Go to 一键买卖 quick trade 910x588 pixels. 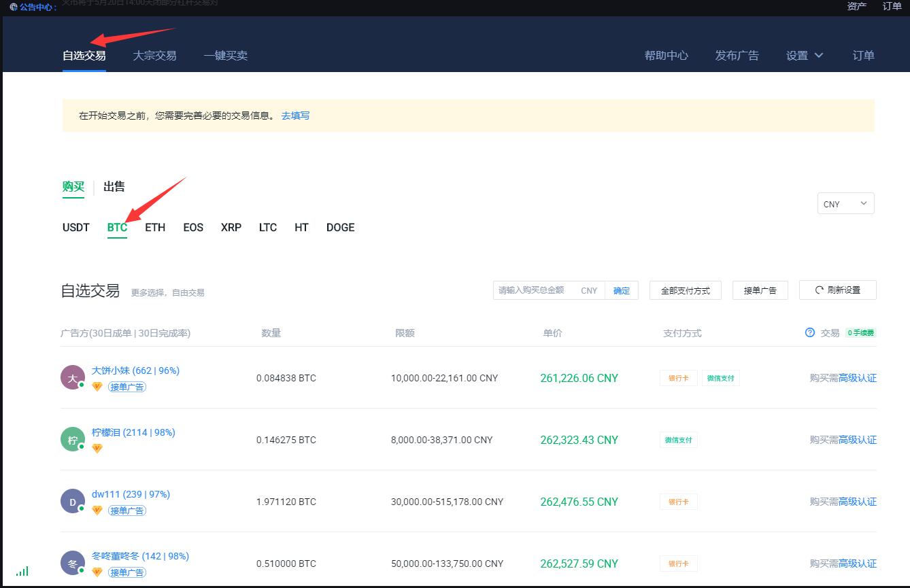[225, 56]
